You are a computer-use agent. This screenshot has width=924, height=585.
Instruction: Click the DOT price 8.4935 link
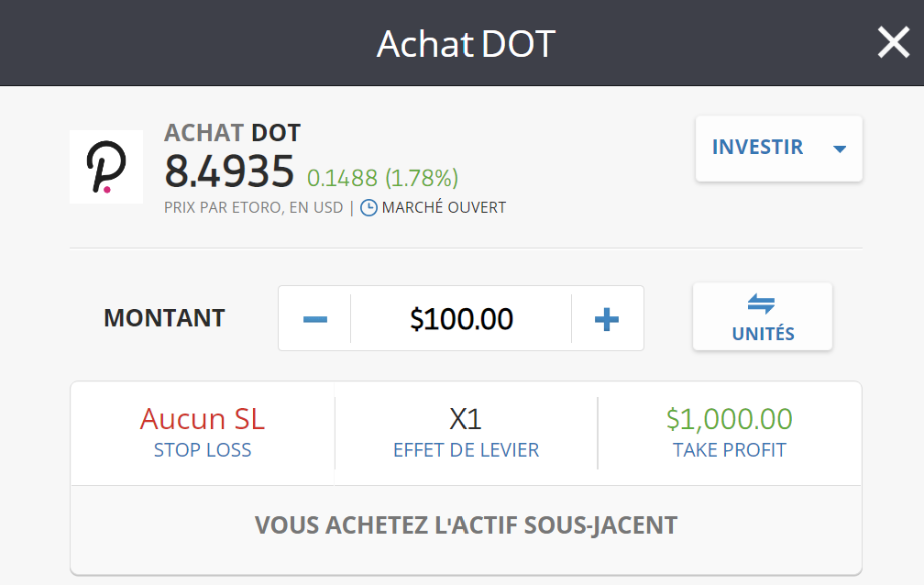point(228,173)
